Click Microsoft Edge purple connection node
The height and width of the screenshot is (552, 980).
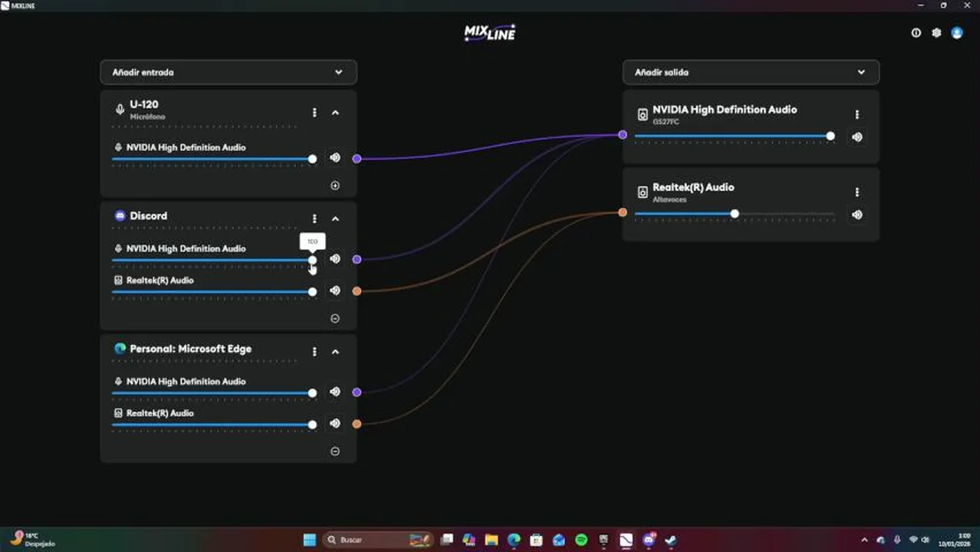(x=357, y=392)
